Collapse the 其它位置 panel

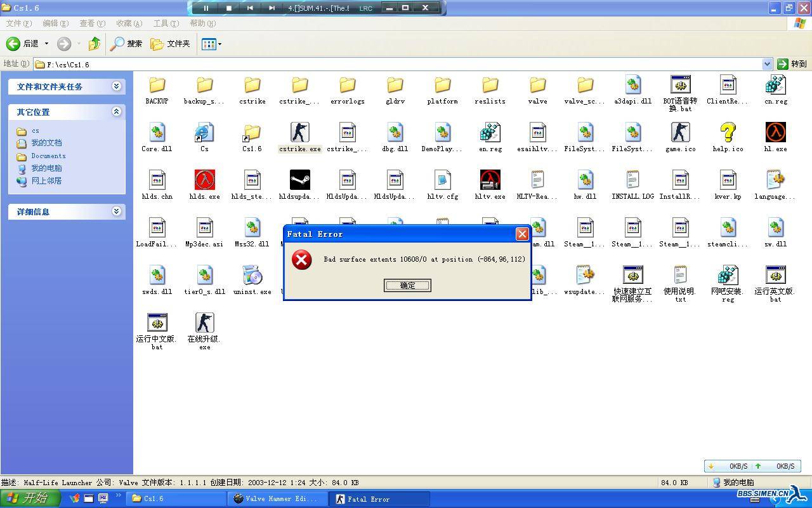click(117, 112)
